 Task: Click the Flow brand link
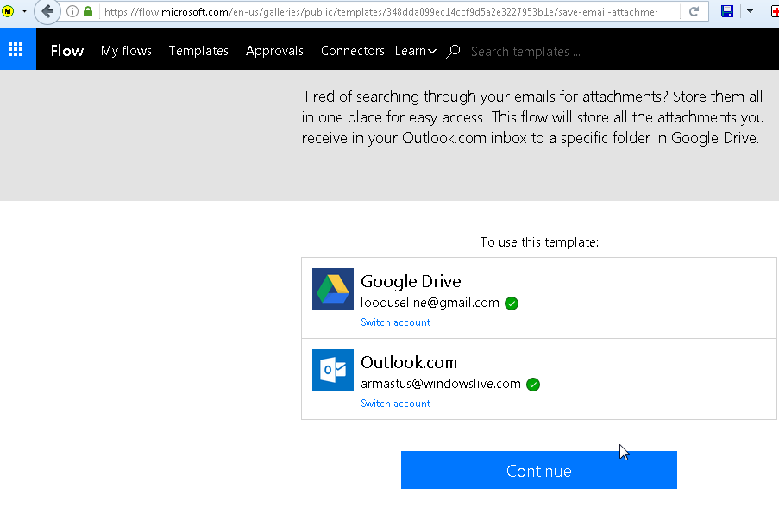tap(67, 51)
